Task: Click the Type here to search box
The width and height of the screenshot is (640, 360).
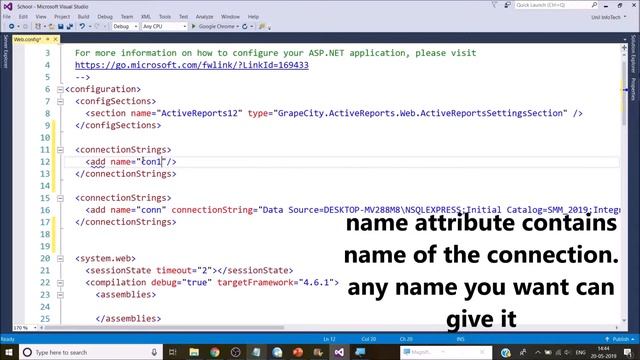Action: (x=90, y=352)
